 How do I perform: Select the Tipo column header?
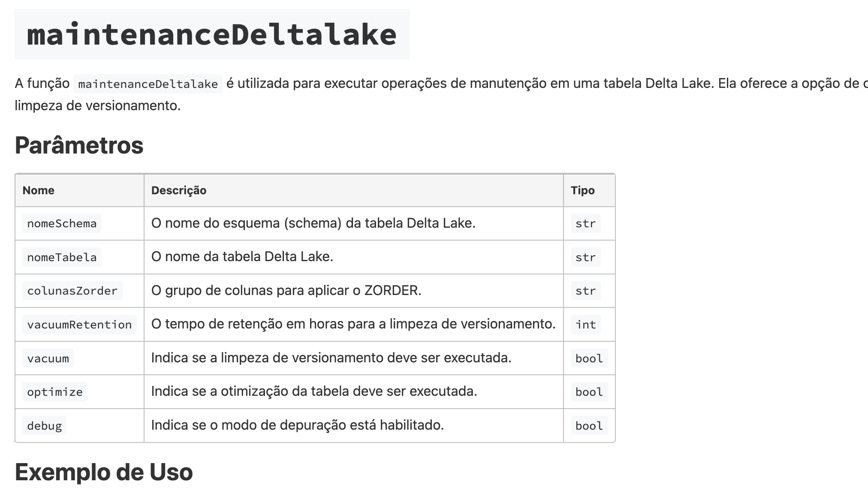(582, 190)
